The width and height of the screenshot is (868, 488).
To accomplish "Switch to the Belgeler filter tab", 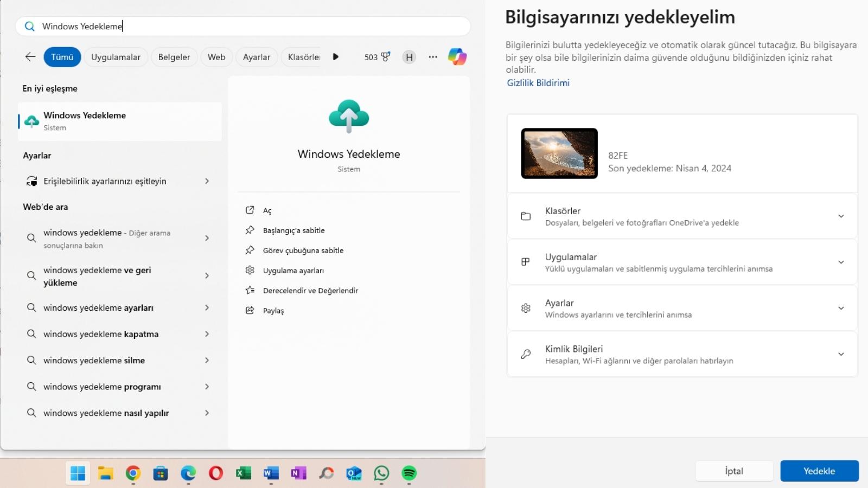I will pos(174,57).
